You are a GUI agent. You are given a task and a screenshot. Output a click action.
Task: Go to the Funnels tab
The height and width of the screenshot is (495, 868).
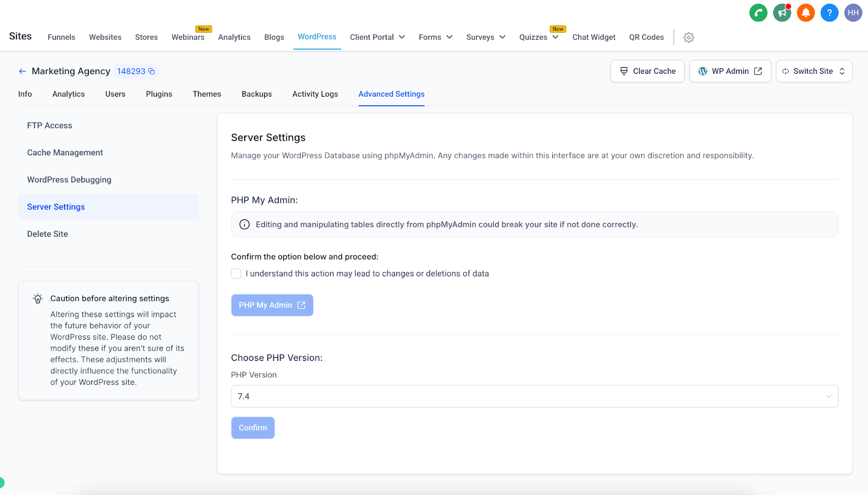point(61,37)
